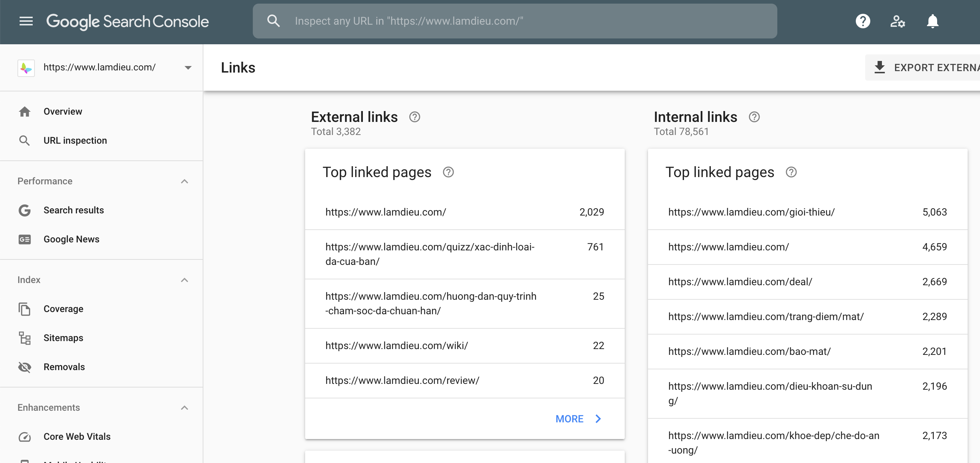
Task: Open help for Internal links heading
Action: tap(754, 117)
